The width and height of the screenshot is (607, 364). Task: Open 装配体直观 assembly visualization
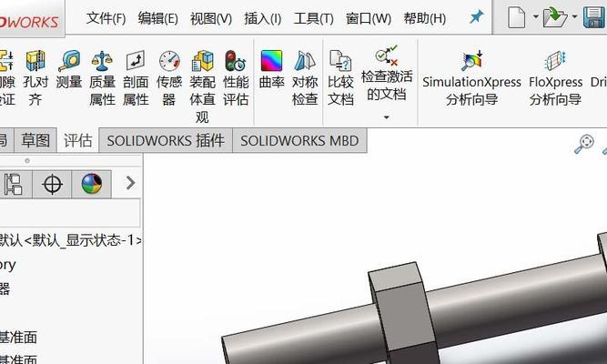(202, 86)
